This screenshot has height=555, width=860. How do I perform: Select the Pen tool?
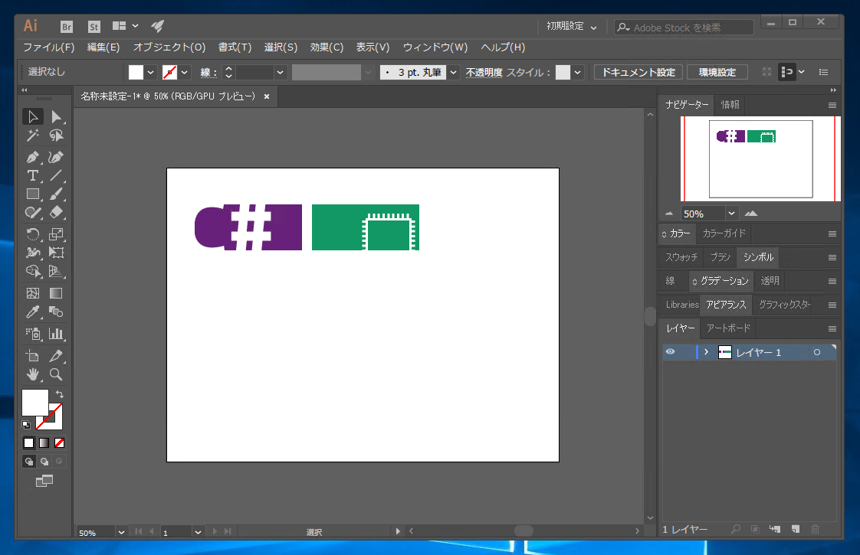coord(33,157)
